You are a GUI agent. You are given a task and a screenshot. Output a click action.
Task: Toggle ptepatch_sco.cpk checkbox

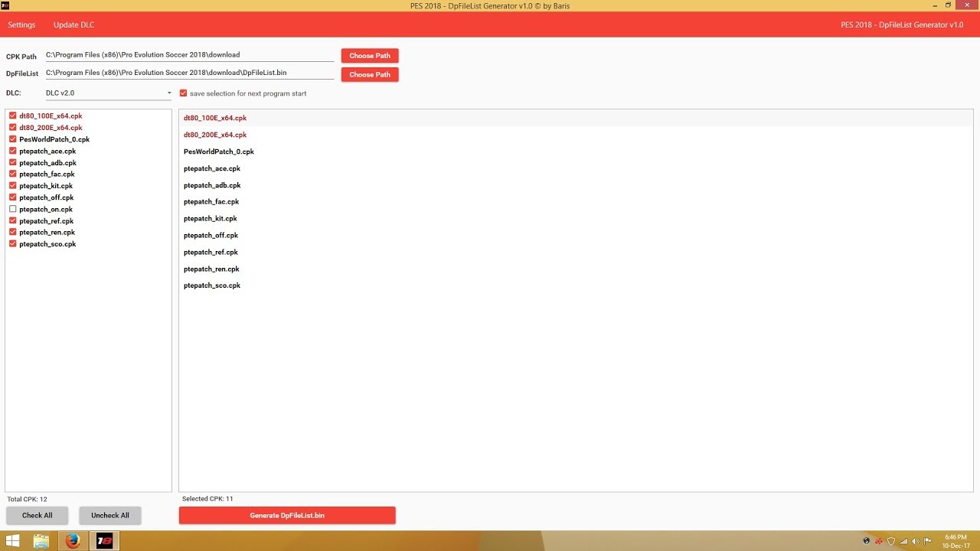[x=13, y=244]
